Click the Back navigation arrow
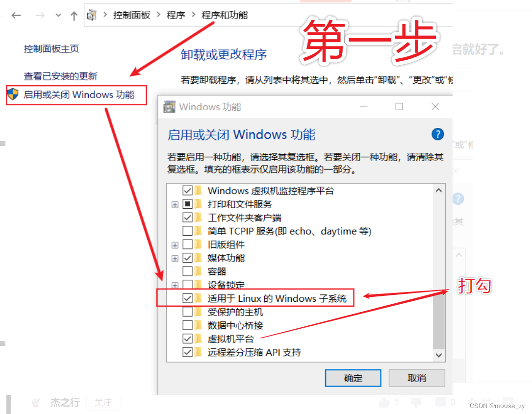 (16, 15)
